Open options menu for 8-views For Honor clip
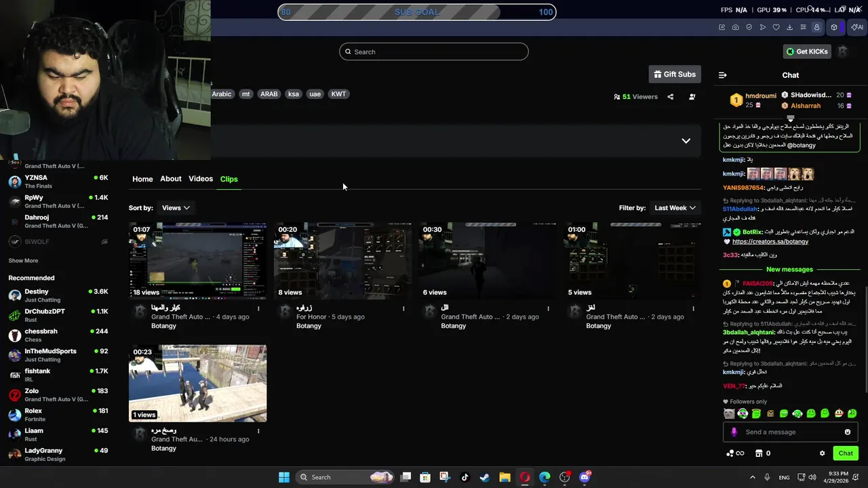Viewport: 868px width, 488px height. pyautogui.click(x=403, y=308)
